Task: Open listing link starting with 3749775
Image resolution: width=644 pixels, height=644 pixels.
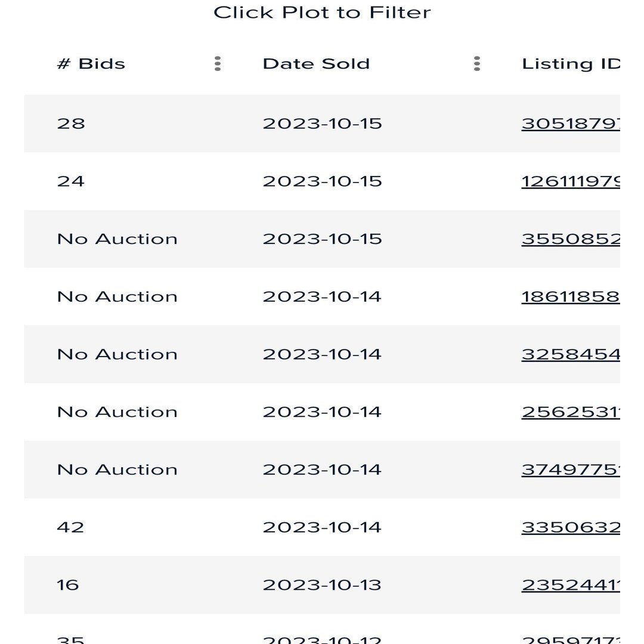Action: [571, 469]
